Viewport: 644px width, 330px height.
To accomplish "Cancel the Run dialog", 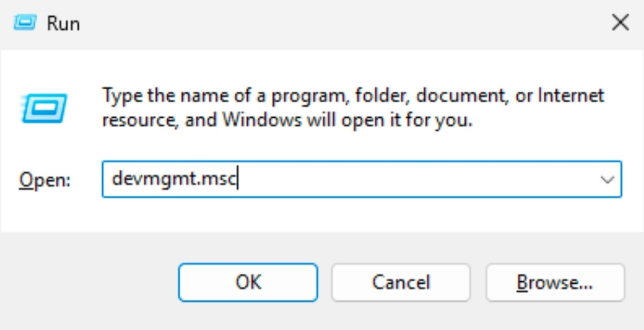I will coord(400,282).
